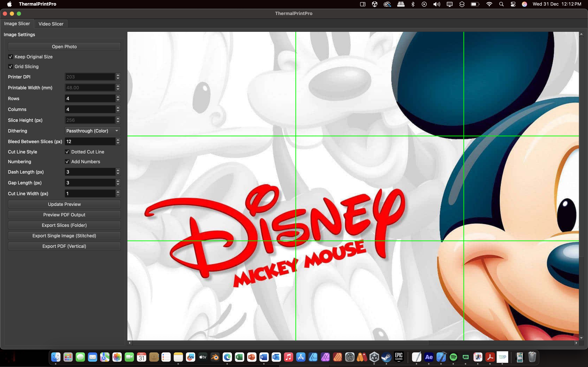Decrease the Columns stepper value

point(118,111)
